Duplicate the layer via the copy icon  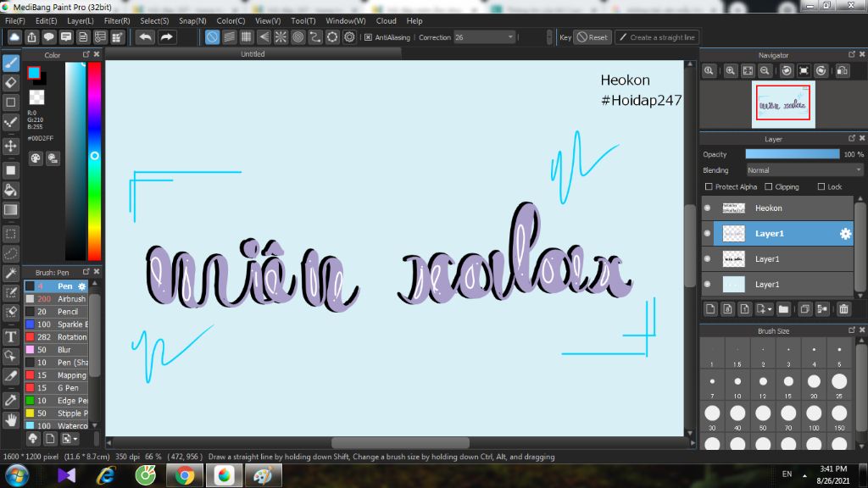[x=805, y=309]
